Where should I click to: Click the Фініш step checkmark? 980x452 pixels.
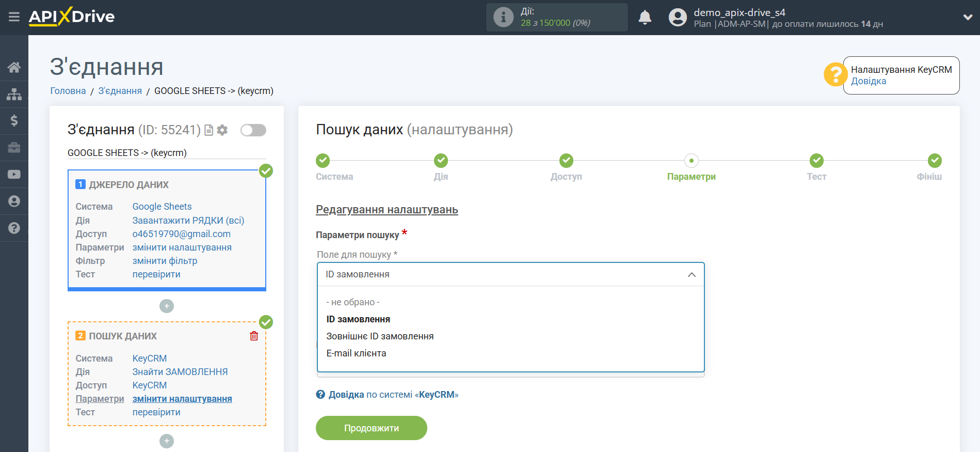(x=935, y=161)
